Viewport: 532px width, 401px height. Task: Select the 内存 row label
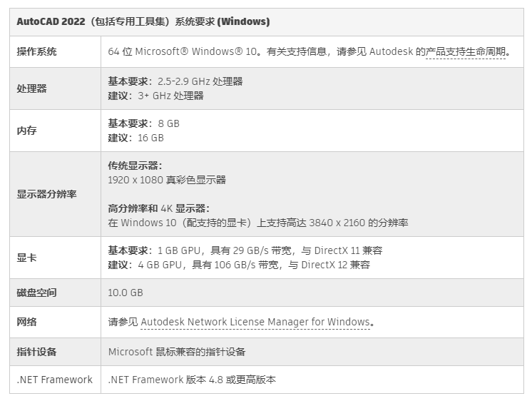tap(26, 131)
